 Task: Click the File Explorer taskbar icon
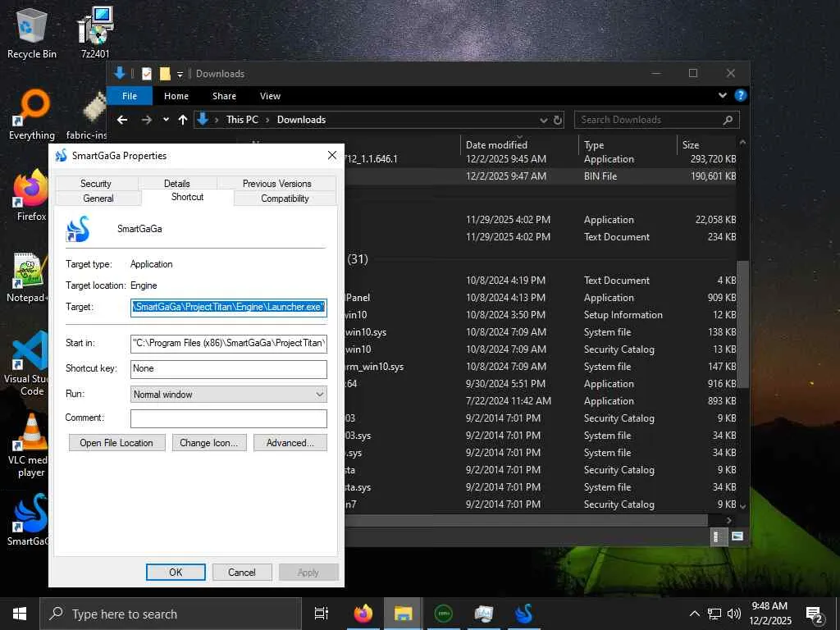click(403, 614)
